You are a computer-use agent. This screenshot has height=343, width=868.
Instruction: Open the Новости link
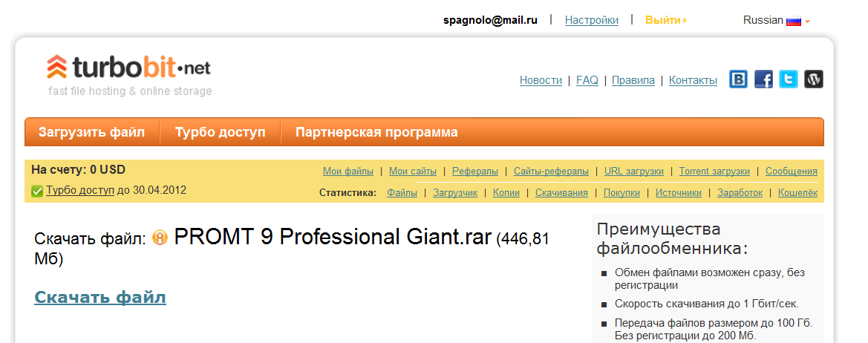541,80
